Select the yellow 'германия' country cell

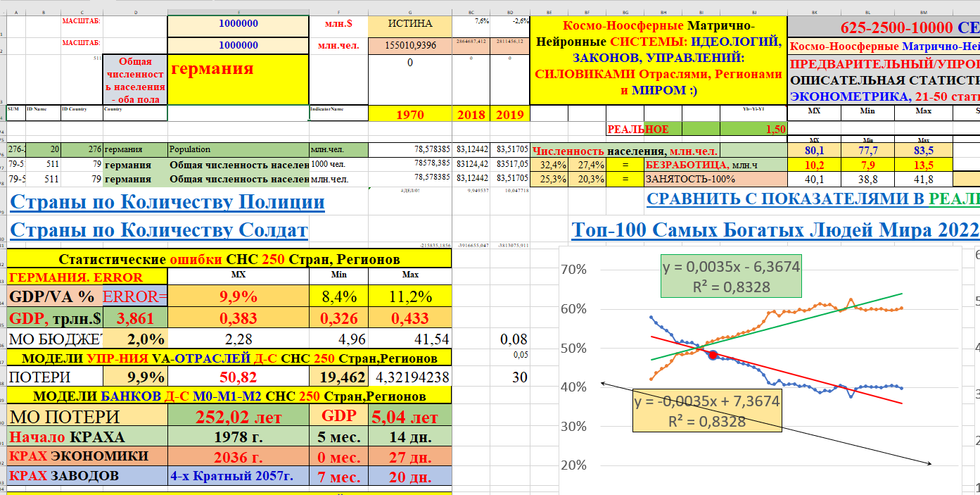click(238, 79)
